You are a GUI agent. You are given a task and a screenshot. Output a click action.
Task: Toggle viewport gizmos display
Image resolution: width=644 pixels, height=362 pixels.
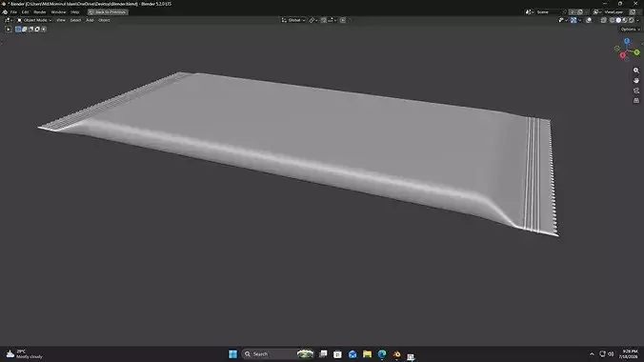point(574,20)
